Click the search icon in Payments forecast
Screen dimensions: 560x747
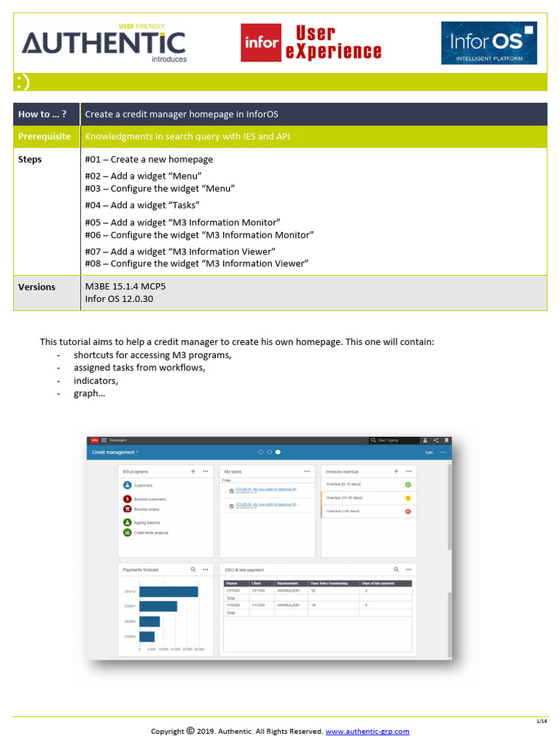point(192,569)
